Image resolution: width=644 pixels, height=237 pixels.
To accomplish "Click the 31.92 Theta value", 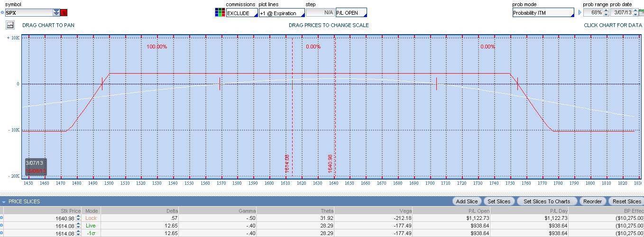I will (x=327, y=218).
